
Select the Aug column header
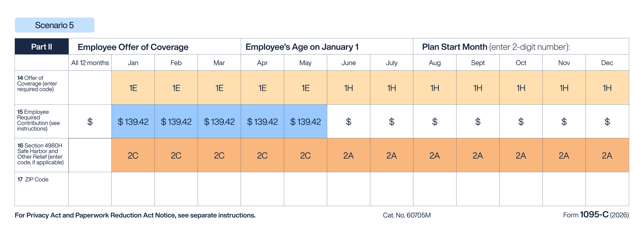434,63
